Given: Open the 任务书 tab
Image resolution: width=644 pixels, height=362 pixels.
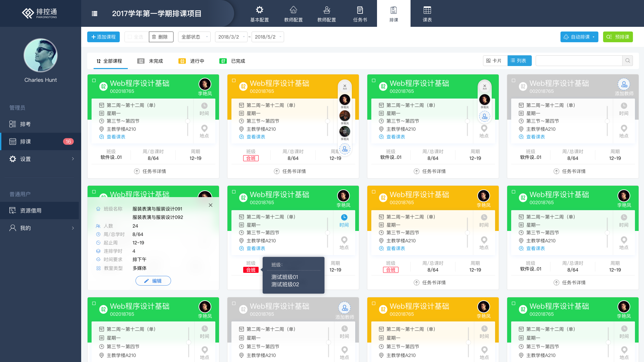Looking at the screenshot, I should [360, 13].
